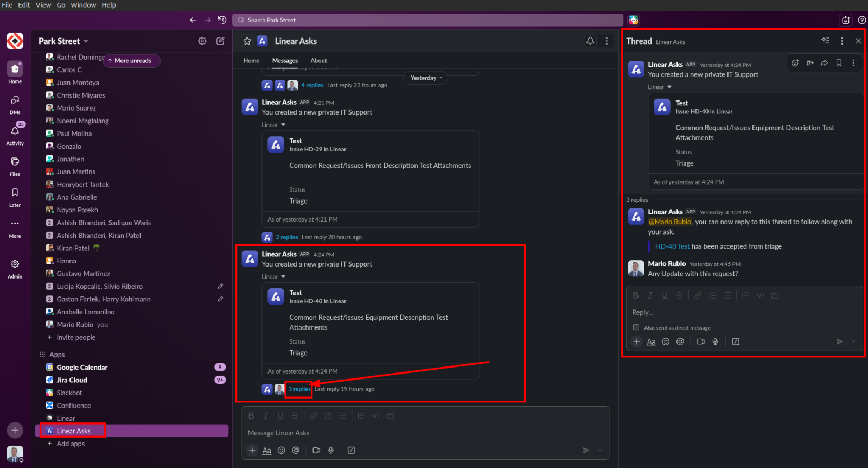Open send options arrow in Linear Asks composer
The width and height of the screenshot is (868, 468).
600,450
